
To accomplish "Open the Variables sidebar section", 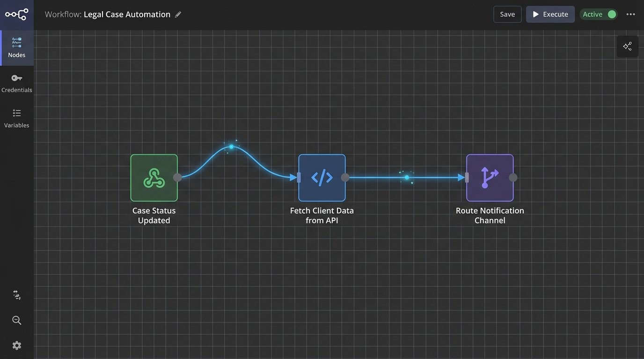I will pyautogui.click(x=17, y=118).
